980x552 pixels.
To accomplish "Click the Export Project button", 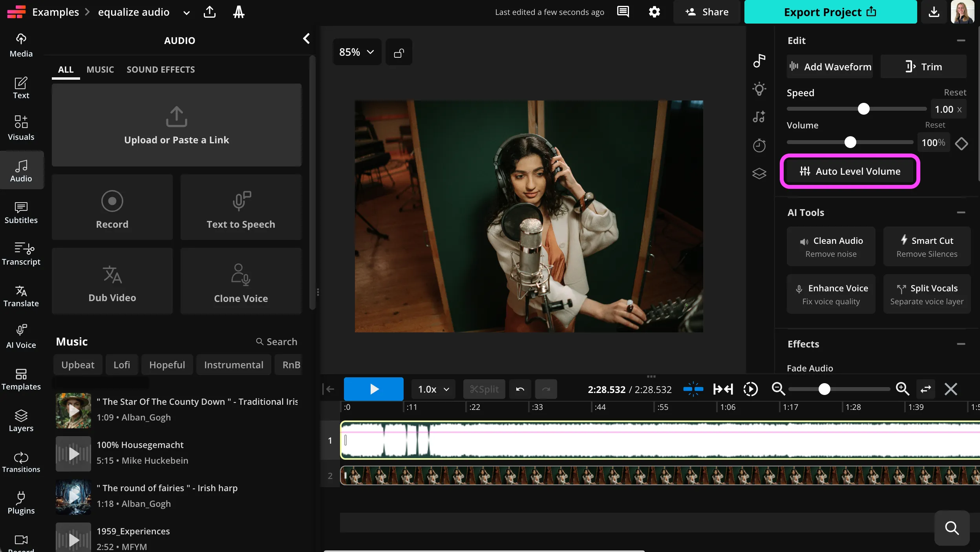I will (830, 12).
